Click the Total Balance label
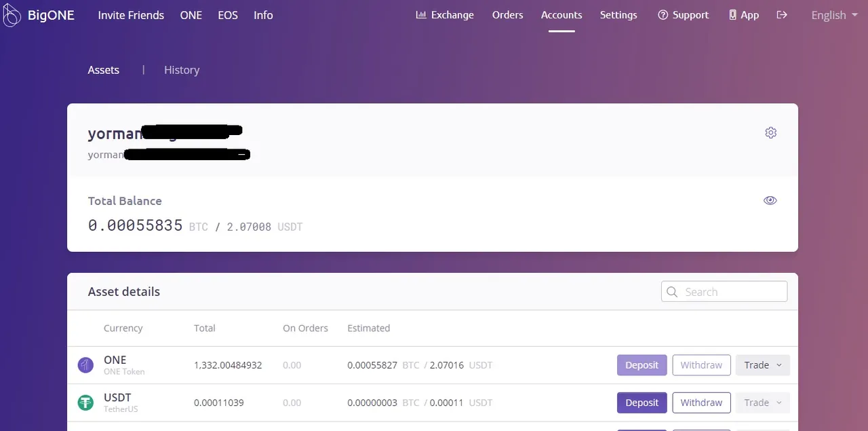The width and height of the screenshot is (868, 431). click(125, 201)
